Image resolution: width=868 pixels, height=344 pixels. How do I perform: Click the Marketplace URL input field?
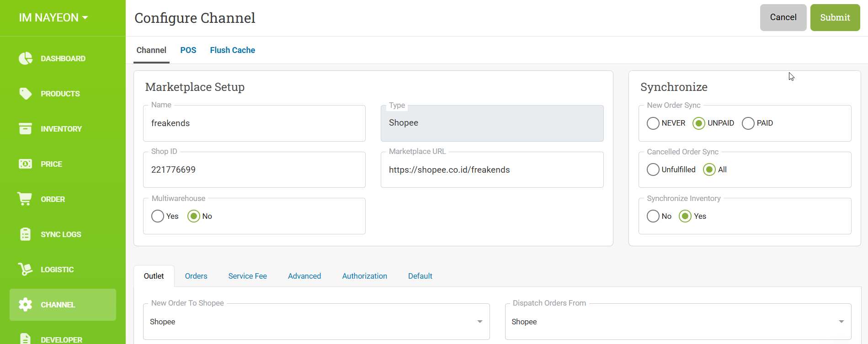(x=492, y=170)
